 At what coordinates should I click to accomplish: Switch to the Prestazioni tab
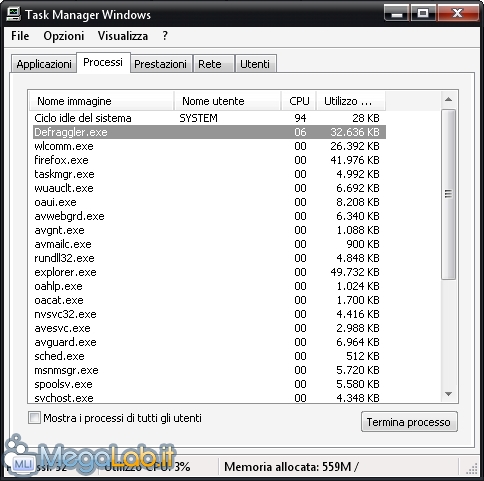click(160, 64)
